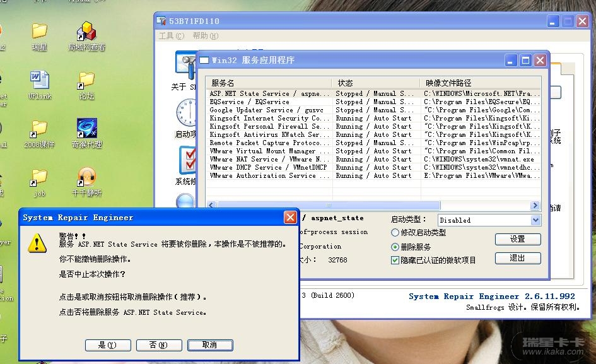Sort by the 映像文件路径 column header
This screenshot has width=596, height=364.
(x=481, y=83)
